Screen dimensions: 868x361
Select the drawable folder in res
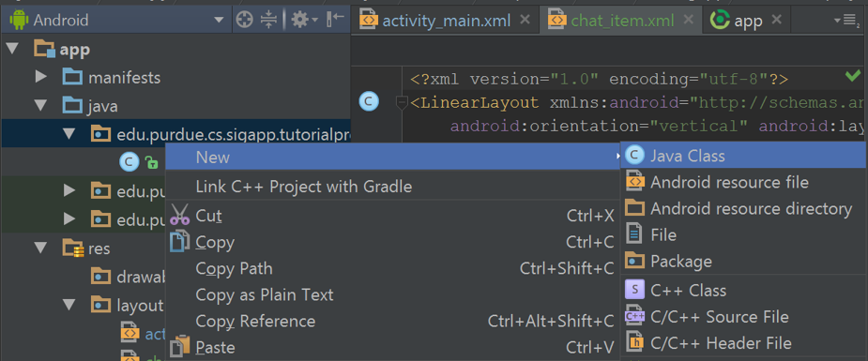pos(129,277)
